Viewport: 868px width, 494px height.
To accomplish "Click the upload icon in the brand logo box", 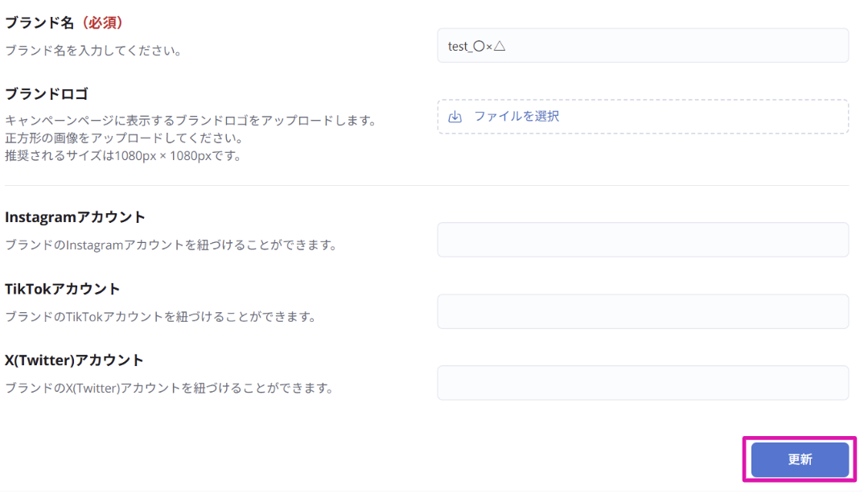I will pyautogui.click(x=455, y=117).
